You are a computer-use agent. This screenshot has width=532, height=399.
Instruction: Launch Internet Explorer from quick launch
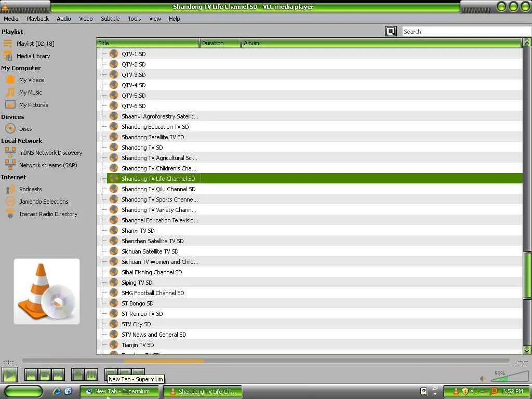click(x=56, y=391)
